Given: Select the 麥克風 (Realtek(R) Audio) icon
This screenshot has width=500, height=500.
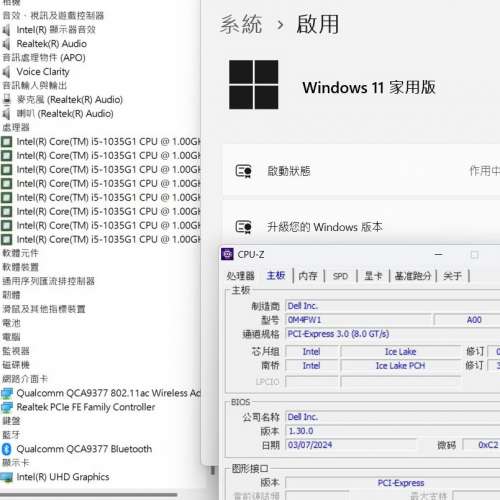Looking at the screenshot, I should click(6, 100).
